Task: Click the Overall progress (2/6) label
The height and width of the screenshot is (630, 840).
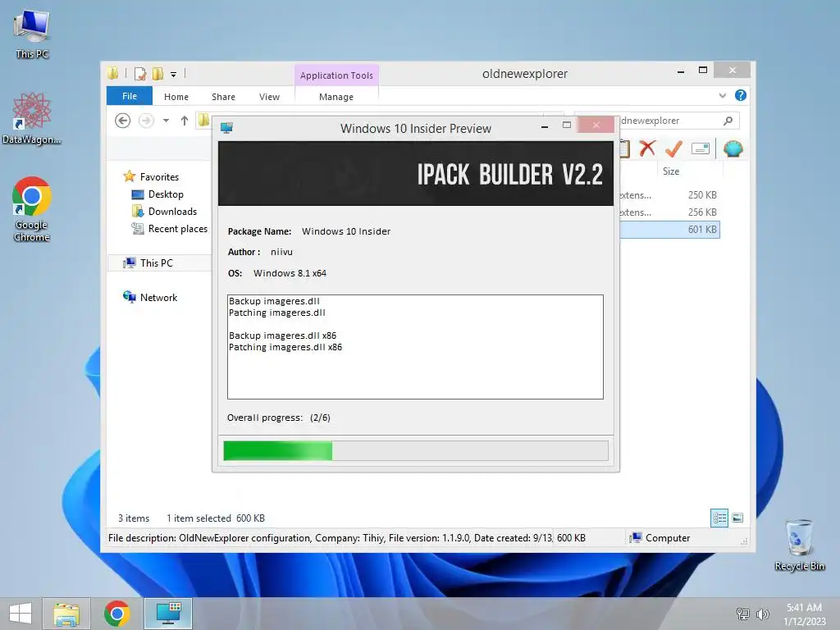Action: [x=279, y=418]
